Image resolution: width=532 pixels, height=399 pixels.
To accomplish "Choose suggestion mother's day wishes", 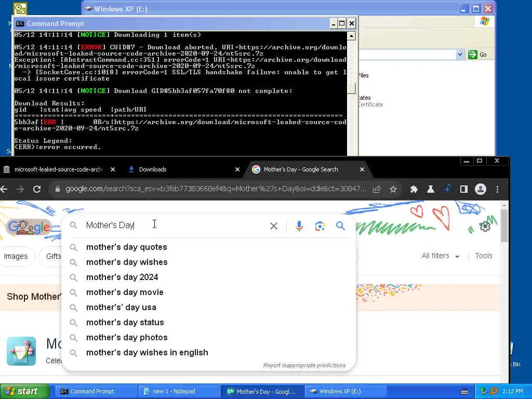I will (x=209, y=262).
